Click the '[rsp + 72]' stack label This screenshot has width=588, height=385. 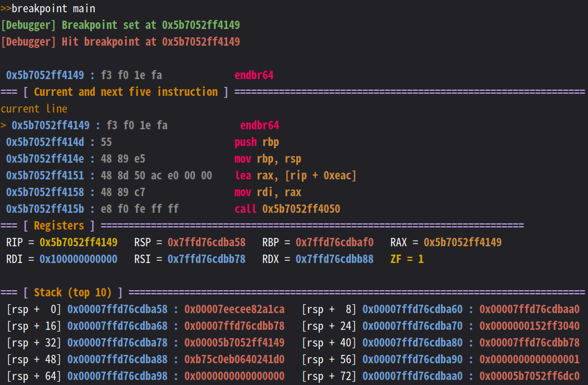[329, 377]
